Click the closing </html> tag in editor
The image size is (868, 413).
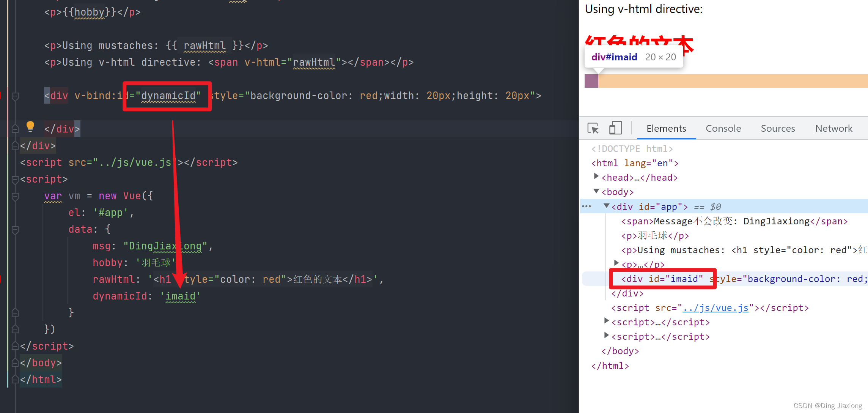pyautogui.click(x=41, y=380)
